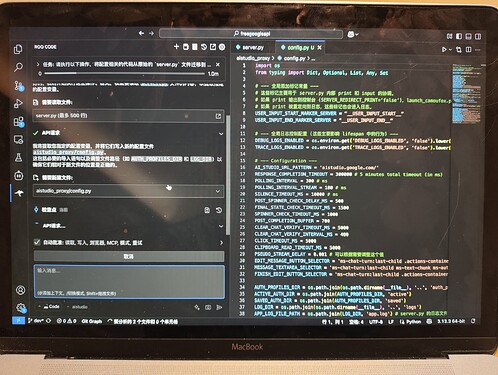
Task: Switch to the server.py tab
Action: point(250,47)
